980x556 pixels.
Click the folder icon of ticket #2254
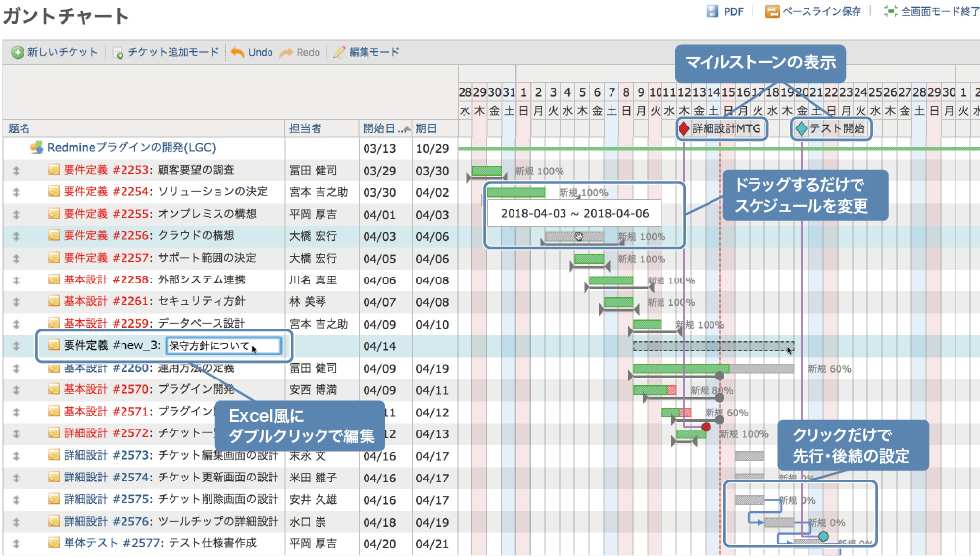55,192
